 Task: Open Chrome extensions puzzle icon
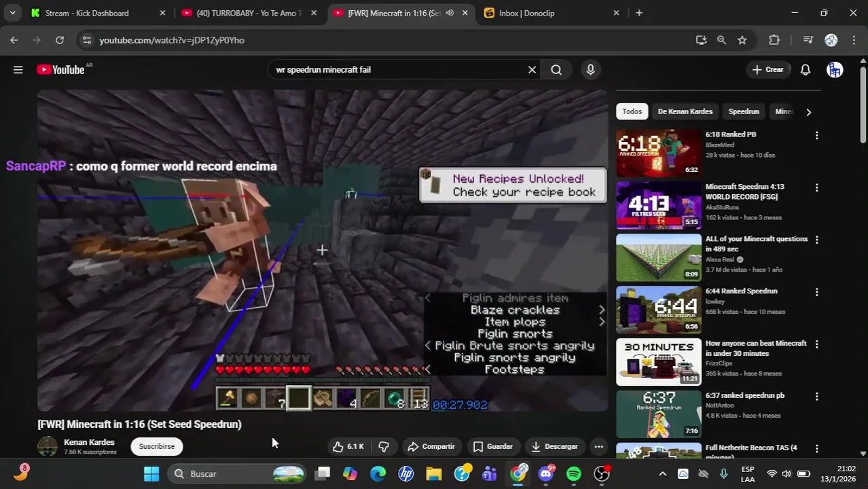[x=774, y=40]
